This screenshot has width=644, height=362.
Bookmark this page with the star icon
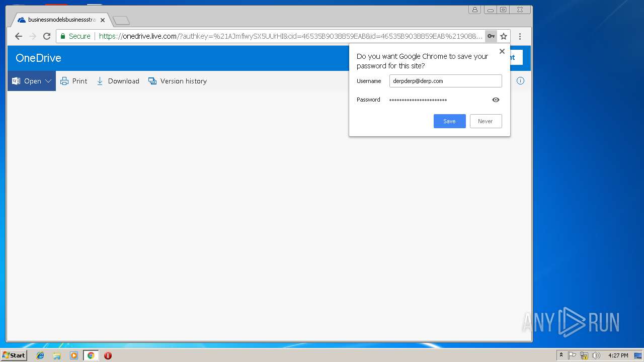point(504,36)
